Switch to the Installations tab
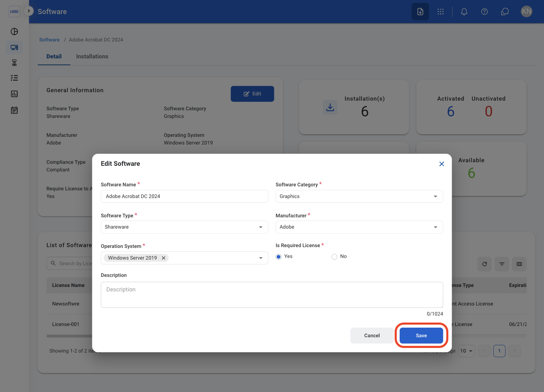 (92, 56)
